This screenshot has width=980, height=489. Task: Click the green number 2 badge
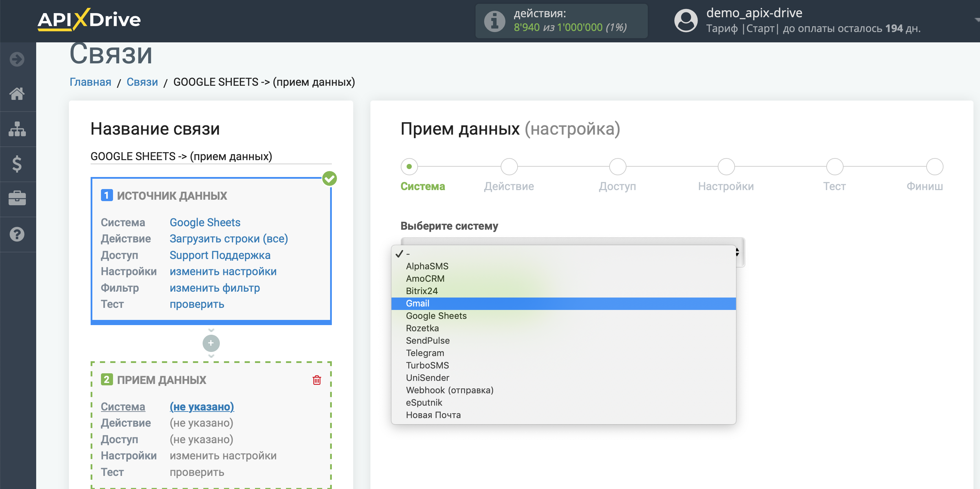(106, 379)
